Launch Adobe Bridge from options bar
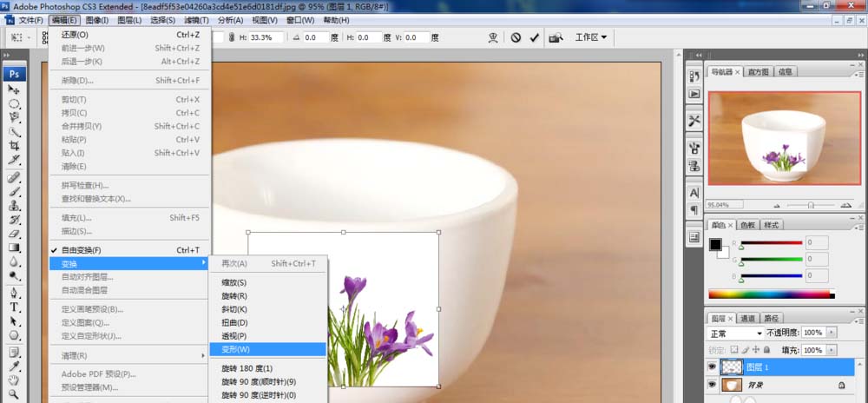868x403 pixels. point(556,37)
